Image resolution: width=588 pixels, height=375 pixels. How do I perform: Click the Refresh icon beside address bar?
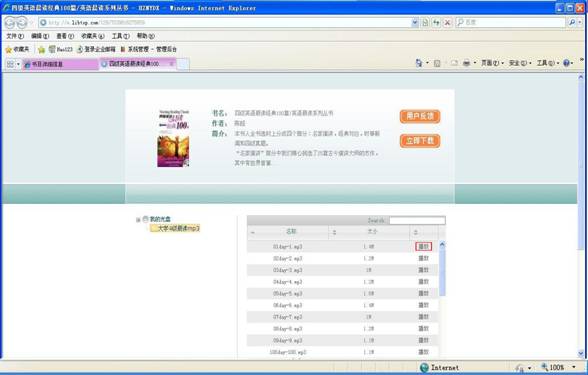[436, 23]
